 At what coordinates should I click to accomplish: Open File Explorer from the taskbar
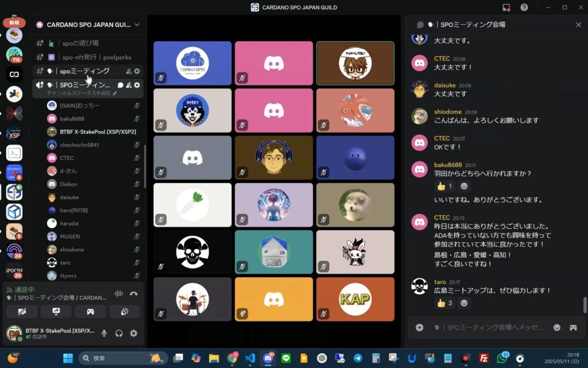click(x=214, y=358)
